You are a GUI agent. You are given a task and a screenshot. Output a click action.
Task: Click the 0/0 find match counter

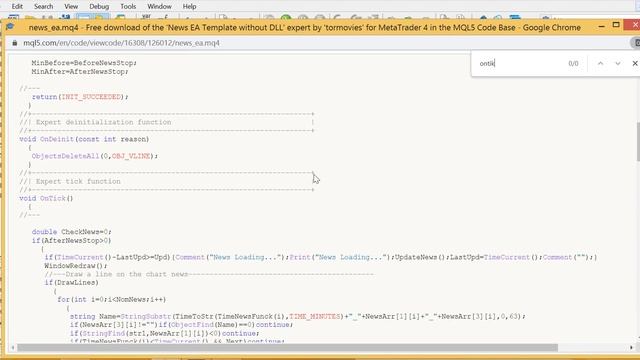click(x=573, y=63)
